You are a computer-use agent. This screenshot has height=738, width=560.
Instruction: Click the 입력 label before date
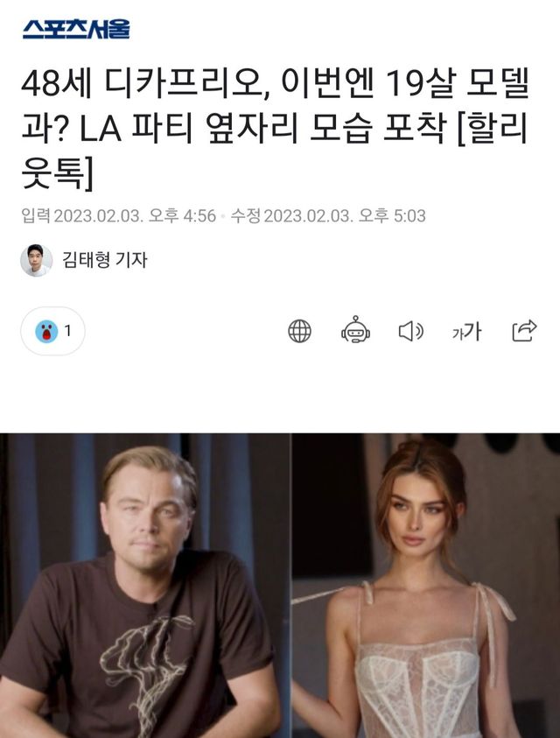click(x=36, y=216)
